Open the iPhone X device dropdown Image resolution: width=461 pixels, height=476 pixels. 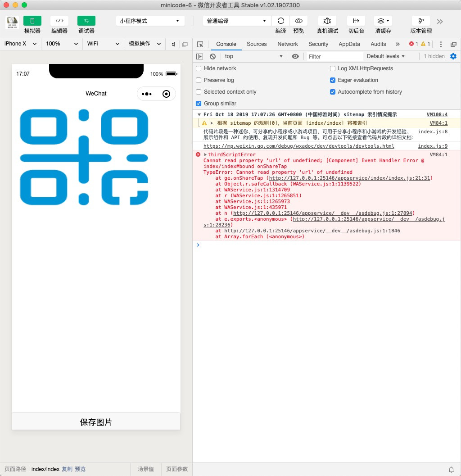(20, 44)
